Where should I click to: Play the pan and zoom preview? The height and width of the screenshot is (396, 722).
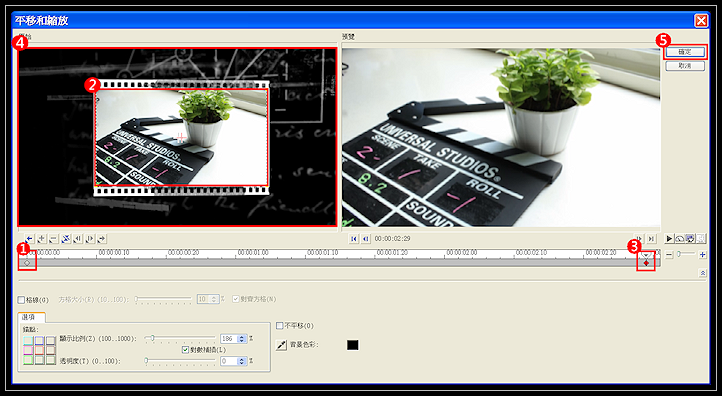(x=669, y=239)
